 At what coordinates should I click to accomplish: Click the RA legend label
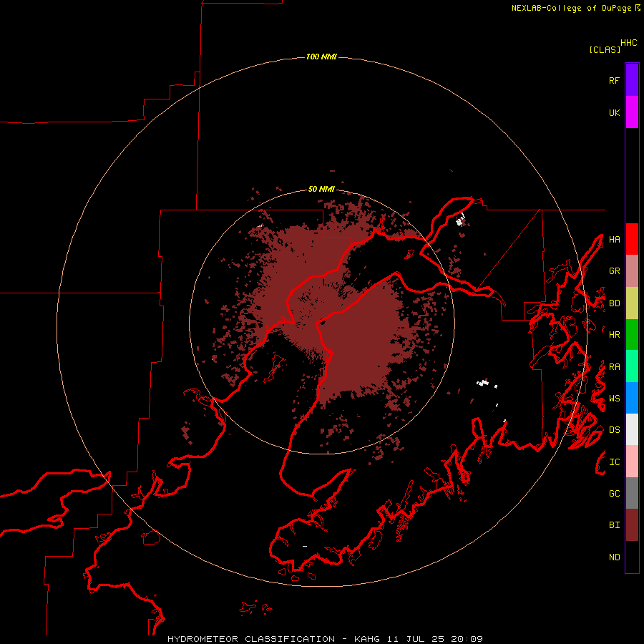tap(614, 367)
